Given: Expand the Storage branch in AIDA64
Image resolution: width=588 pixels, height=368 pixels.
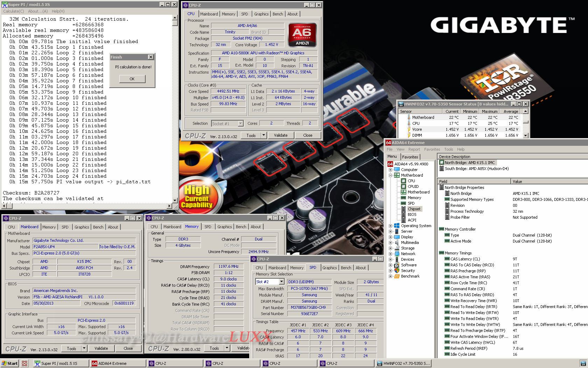Looking at the screenshot, I should (x=390, y=248).
